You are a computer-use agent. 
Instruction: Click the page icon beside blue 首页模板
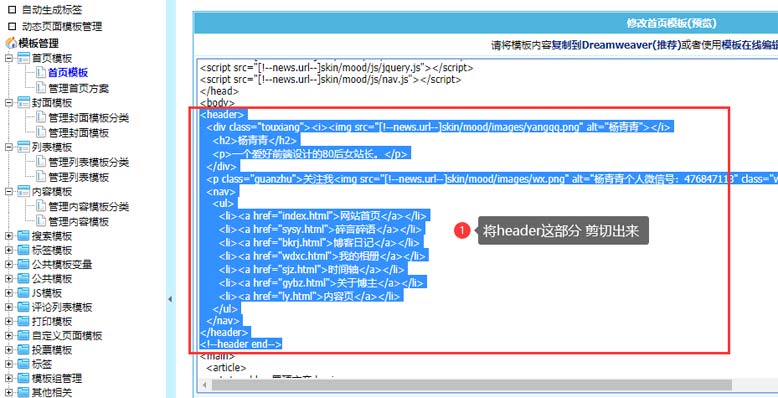(x=41, y=73)
